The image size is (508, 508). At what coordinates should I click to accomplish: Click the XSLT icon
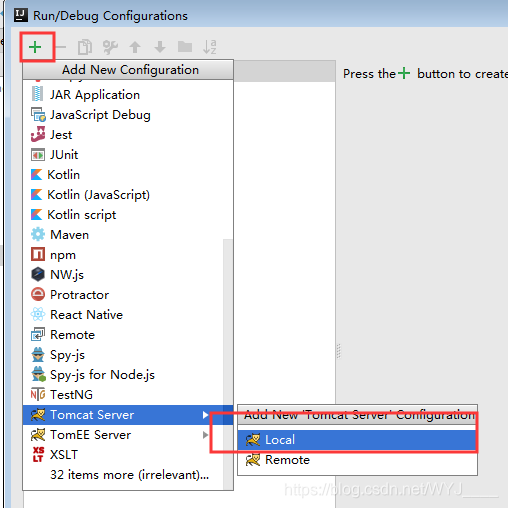tap(38, 454)
